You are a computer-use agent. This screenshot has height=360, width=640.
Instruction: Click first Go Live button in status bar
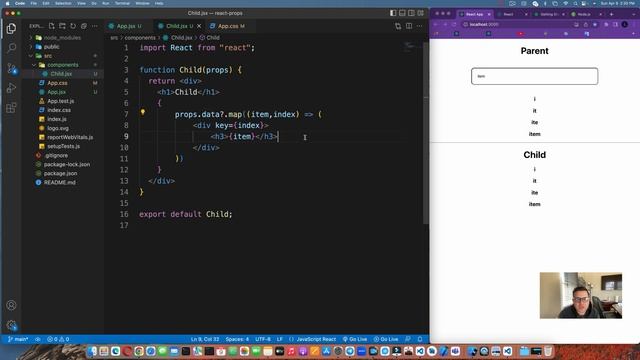[355, 339]
